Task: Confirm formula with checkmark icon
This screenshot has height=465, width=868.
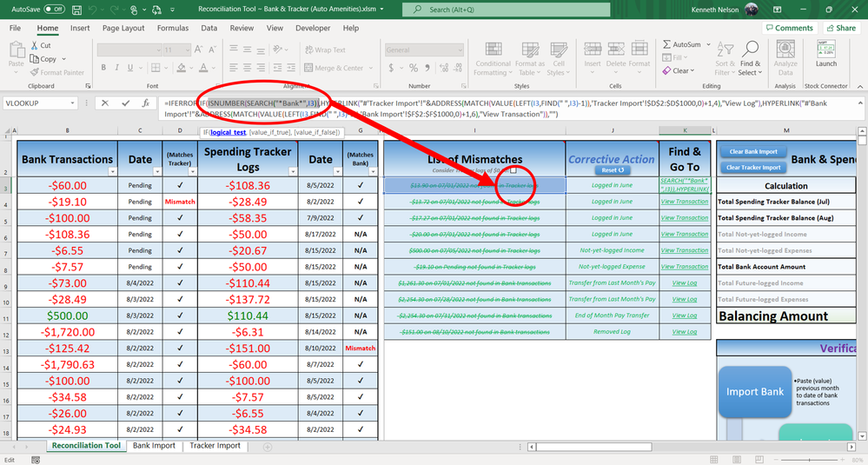Action: (126, 103)
